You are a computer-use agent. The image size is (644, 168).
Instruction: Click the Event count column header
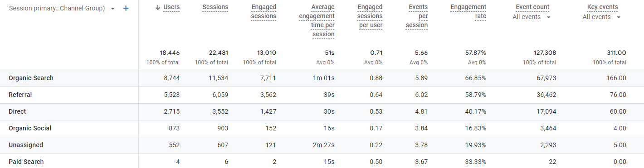pyautogui.click(x=532, y=7)
